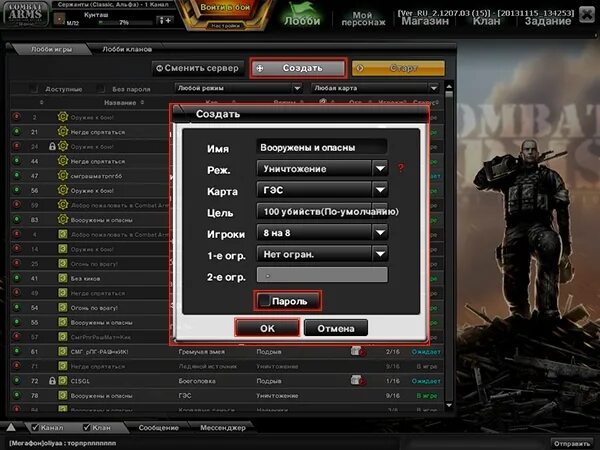The image size is (600, 450).
Task: Open the Клан menu in top bar
Action: (x=486, y=21)
